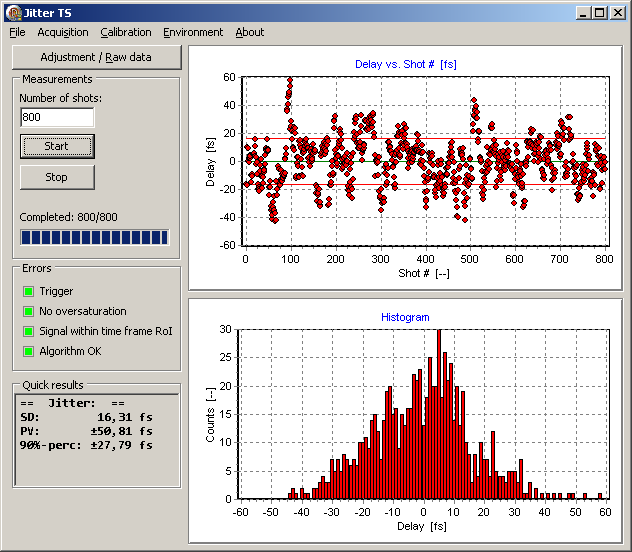Screen dimensions: 632x552
Task: Click the Quick results text box
Action: coord(95,438)
